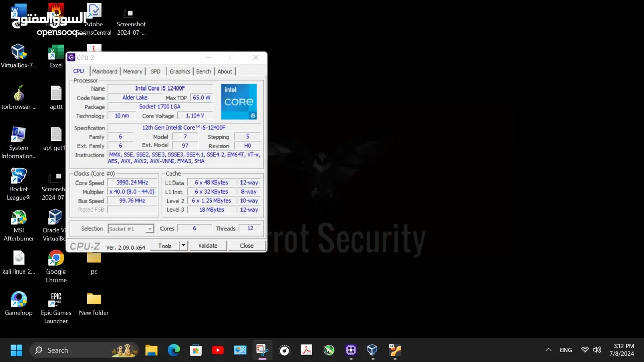Launch Google Chrome from desktop
This screenshot has height=362, width=644.
pos(56,266)
